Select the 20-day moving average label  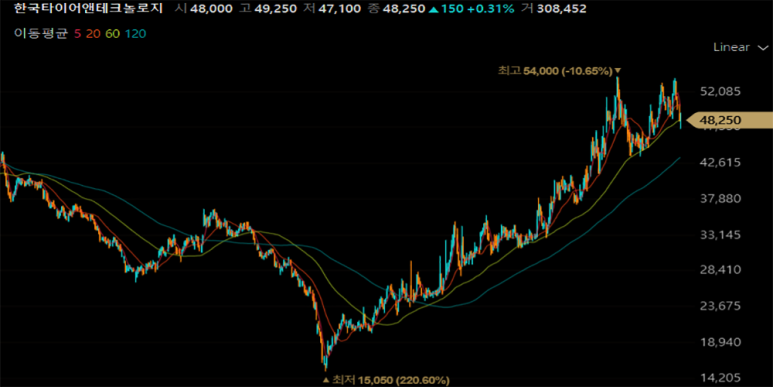tap(92, 34)
